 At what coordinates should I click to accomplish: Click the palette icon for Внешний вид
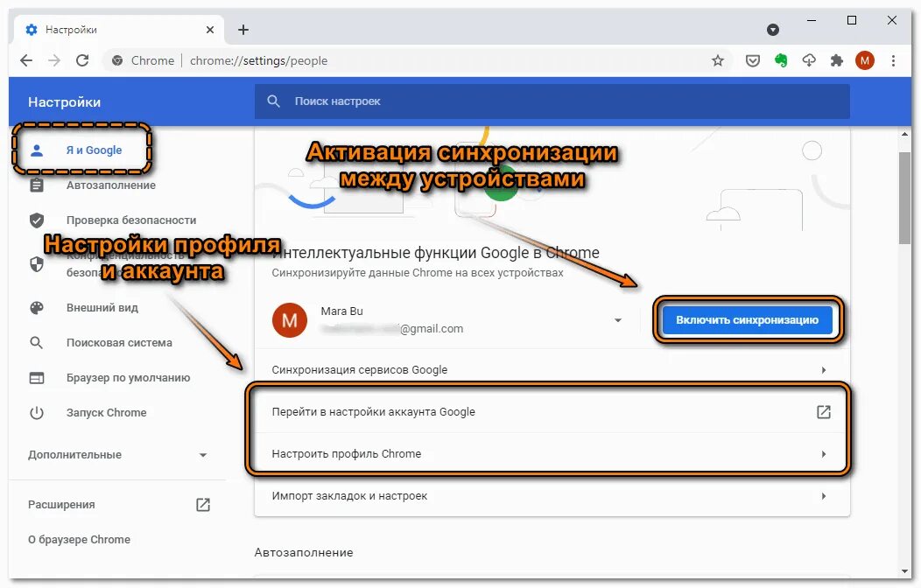pyautogui.click(x=37, y=307)
